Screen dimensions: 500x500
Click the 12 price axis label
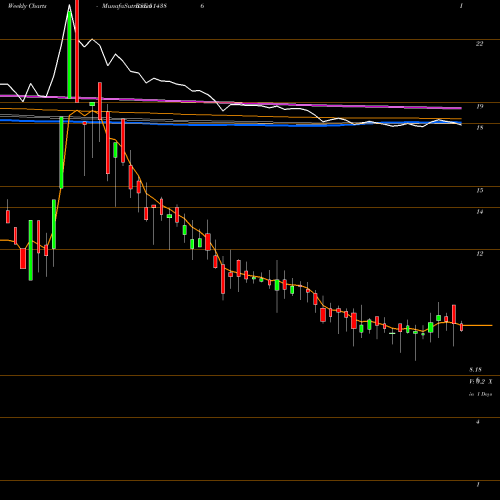click(x=479, y=254)
